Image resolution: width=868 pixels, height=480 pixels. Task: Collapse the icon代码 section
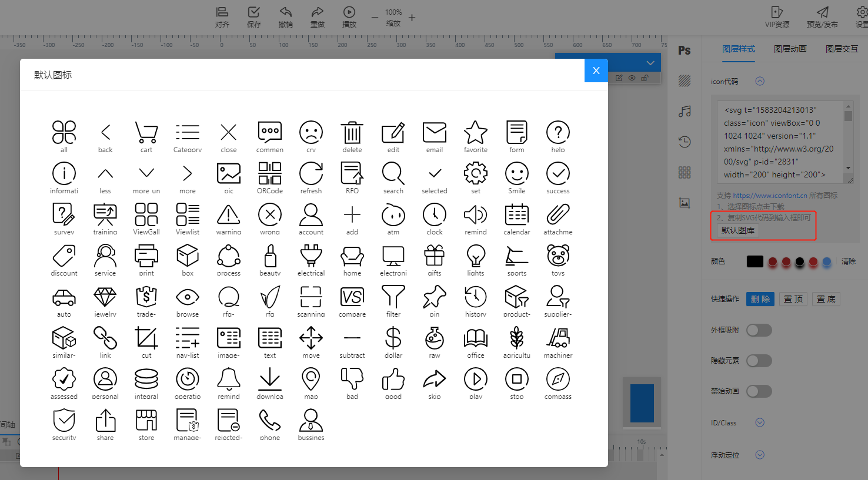[x=760, y=81]
